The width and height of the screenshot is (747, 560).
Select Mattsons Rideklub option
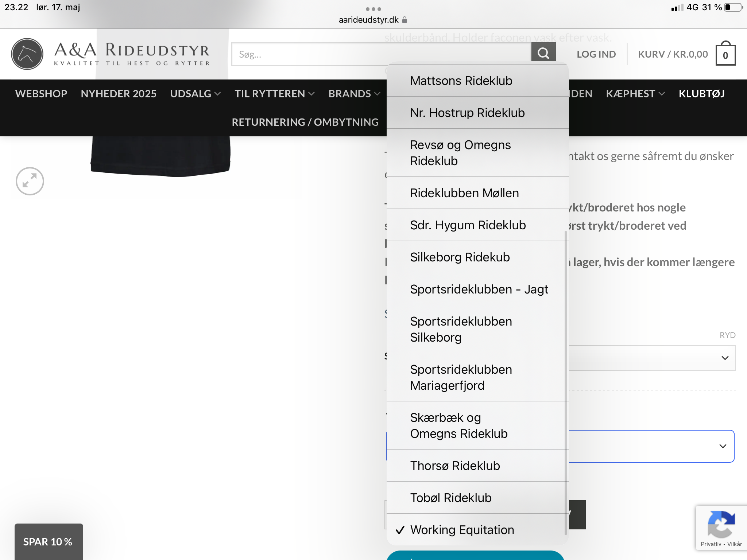point(477,81)
